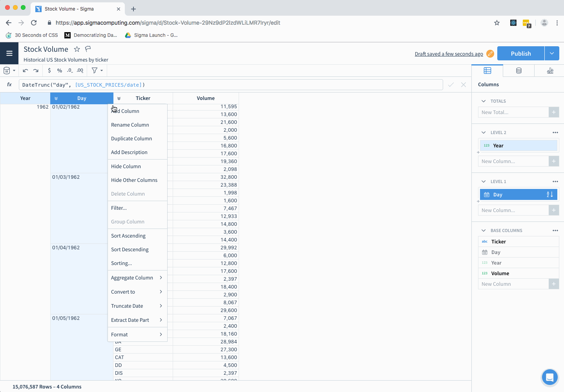Expand the Aggregate Column submenu
564x392 pixels.
[x=137, y=278]
